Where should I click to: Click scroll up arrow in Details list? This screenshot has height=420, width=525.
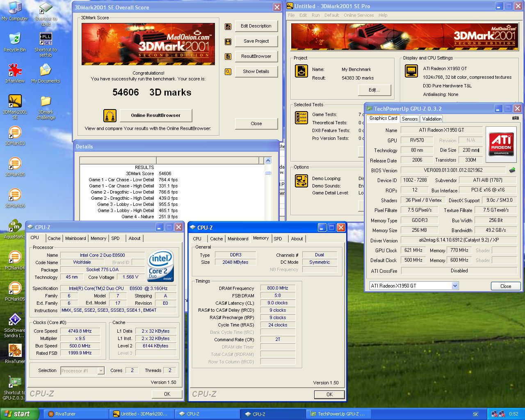point(268,160)
